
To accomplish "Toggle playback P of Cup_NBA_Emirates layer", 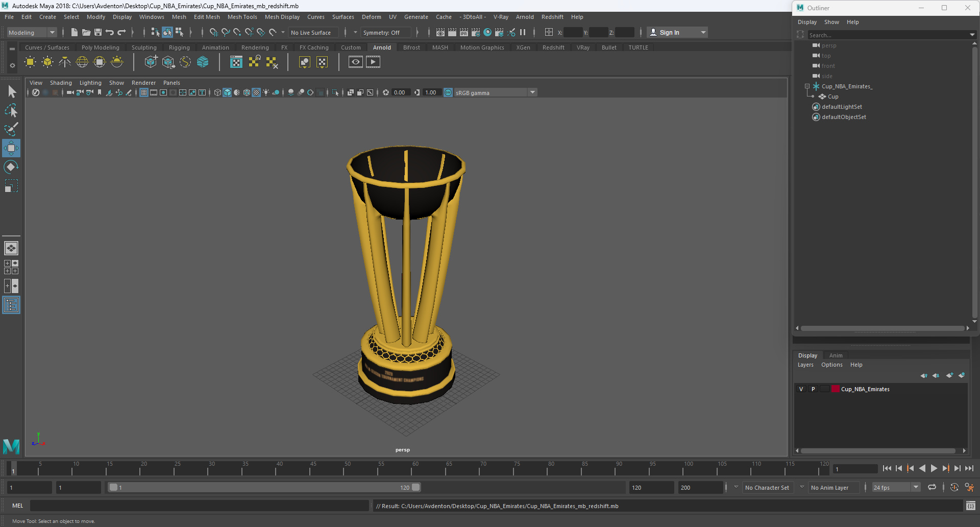I will (813, 389).
